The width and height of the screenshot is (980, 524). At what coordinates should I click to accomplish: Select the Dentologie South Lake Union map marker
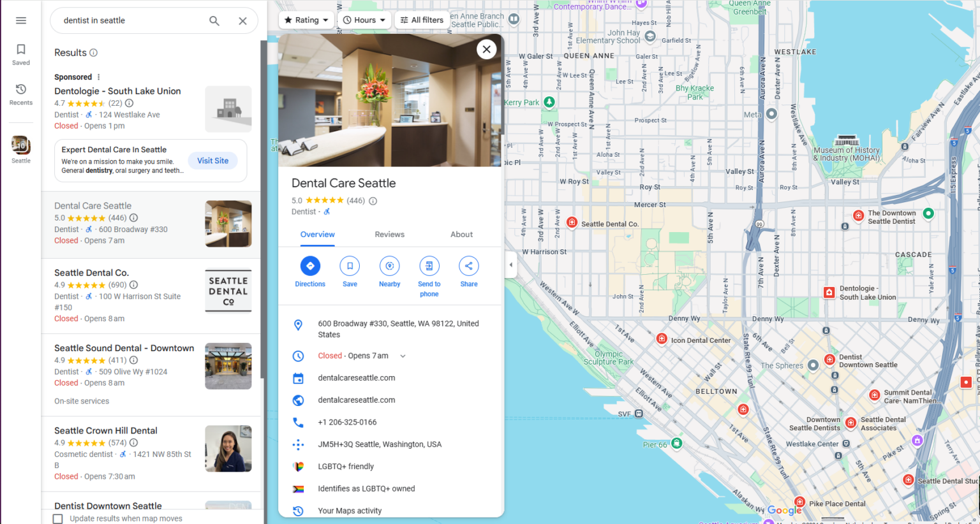tap(829, 292)
